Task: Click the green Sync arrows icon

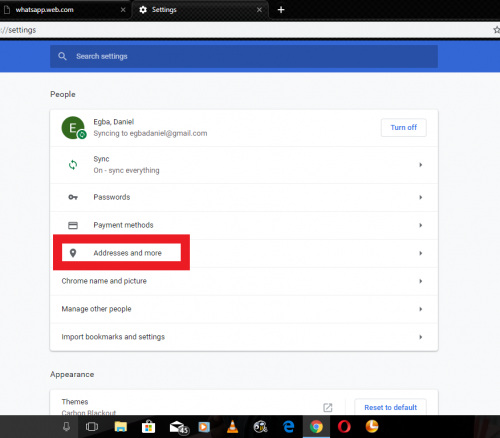Action: pos(73,165)
